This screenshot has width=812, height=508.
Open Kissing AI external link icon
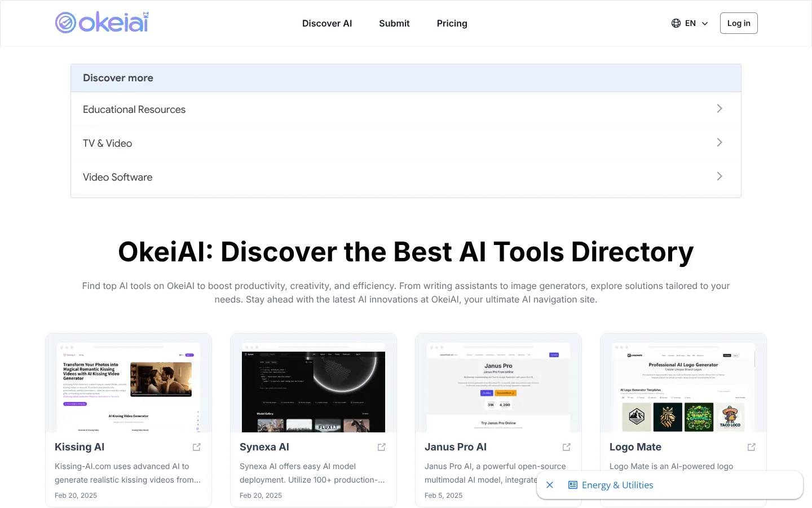pyautogui.click(x=197, y=447)
